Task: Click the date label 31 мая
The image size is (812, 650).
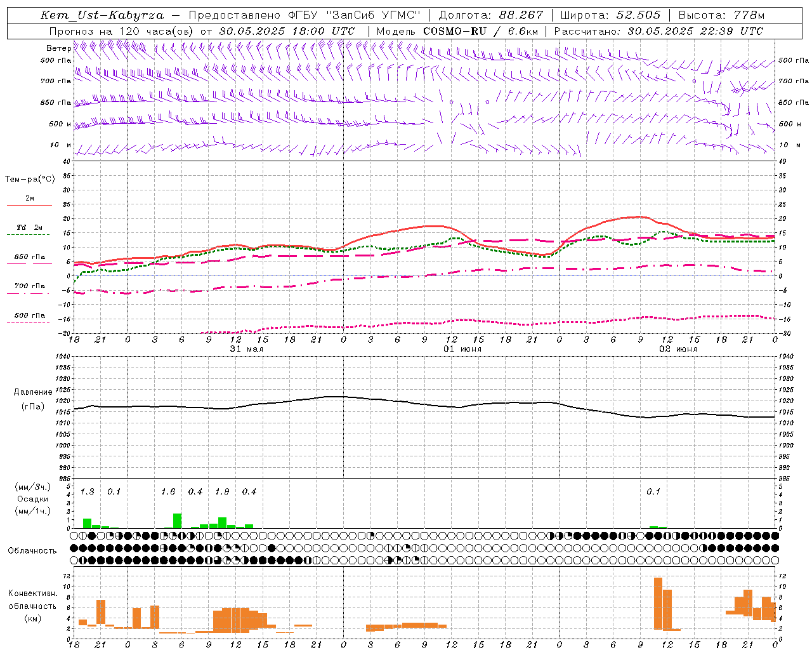Action: (247, 349)
